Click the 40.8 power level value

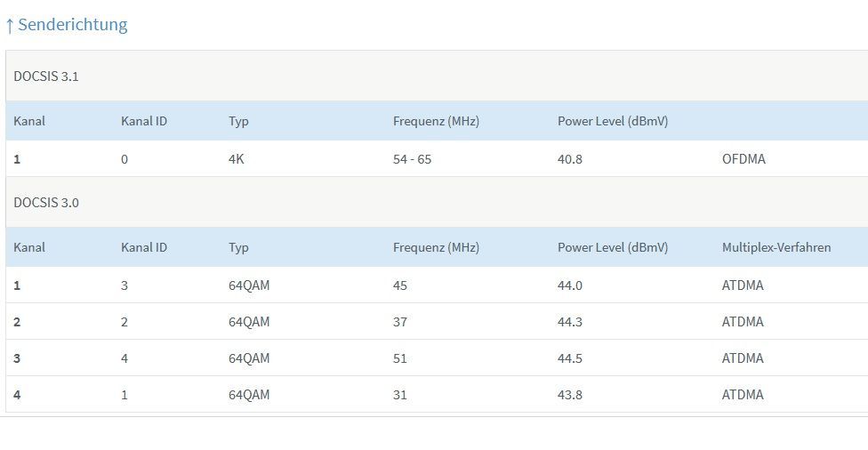570,159
